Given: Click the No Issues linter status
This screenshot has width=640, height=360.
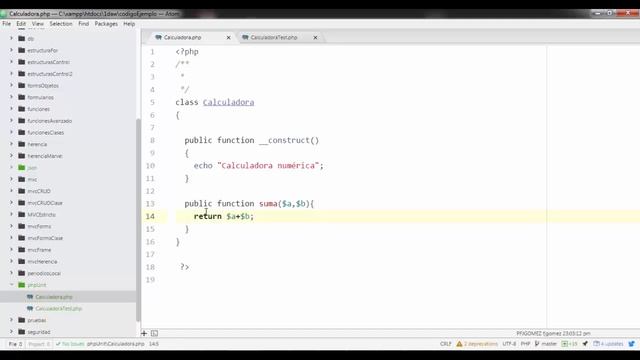Looking at the screenshot, I should point(70,344).
